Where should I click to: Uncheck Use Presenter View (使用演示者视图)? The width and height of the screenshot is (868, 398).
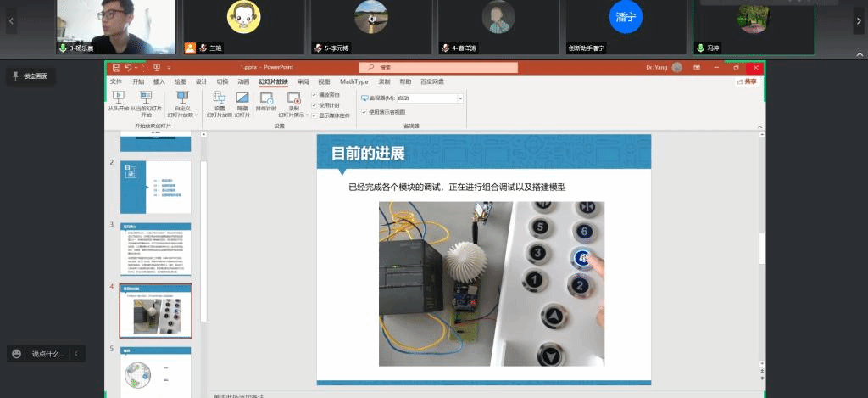[x=364, y=111]
